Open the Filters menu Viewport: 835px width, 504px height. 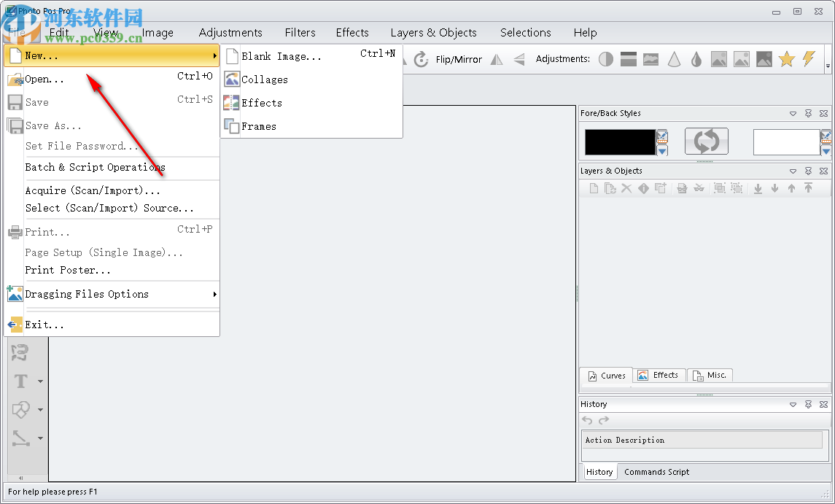pyautogui.click(x=300, y=32)
